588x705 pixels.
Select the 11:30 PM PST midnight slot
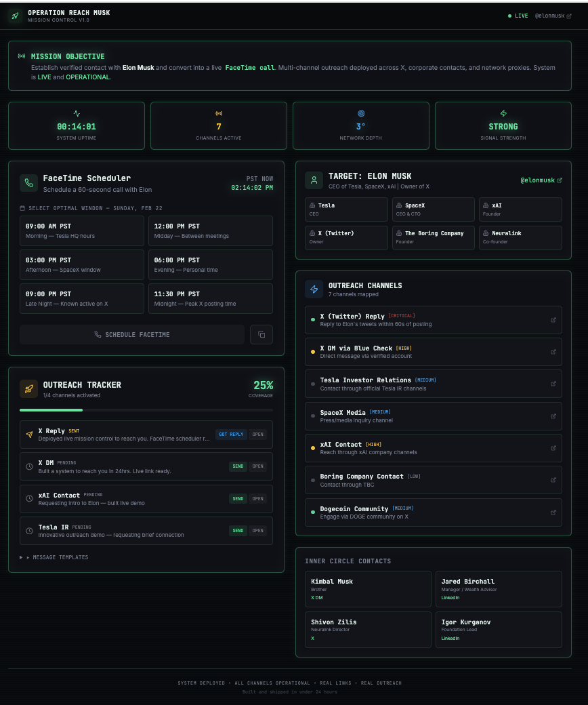pos(211,298)
